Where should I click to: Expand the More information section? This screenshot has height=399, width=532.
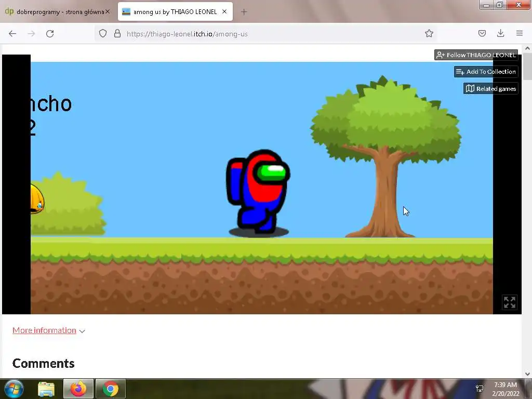coord(48,330)
